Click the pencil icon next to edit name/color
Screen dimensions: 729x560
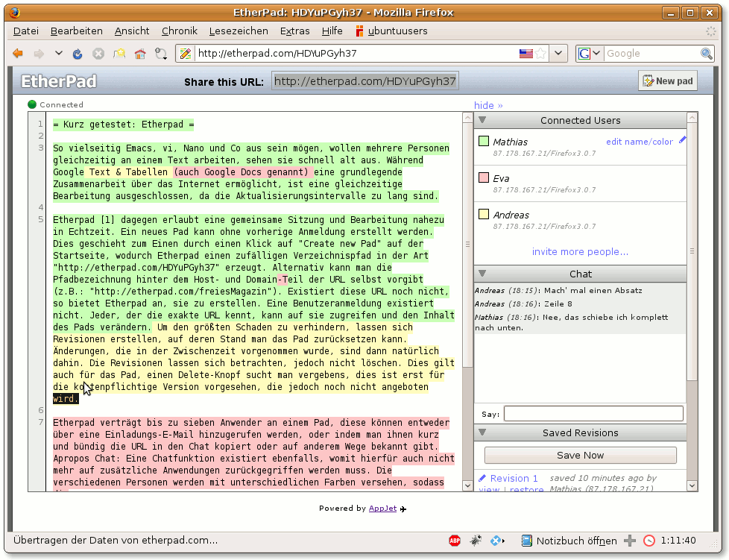[x=682, y=139]
